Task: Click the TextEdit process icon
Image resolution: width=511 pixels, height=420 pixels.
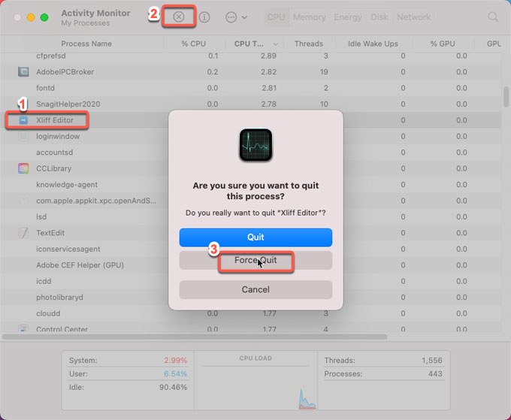Action: (23, 233)
